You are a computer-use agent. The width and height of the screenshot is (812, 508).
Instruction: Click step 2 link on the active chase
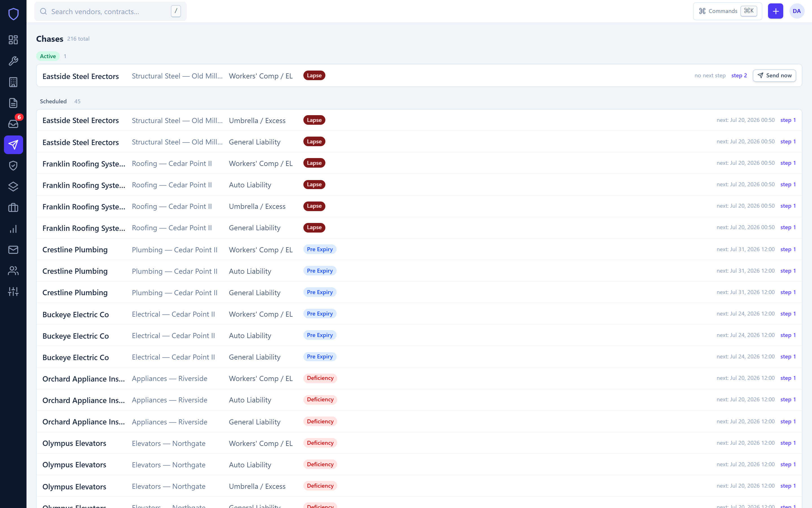739,76
